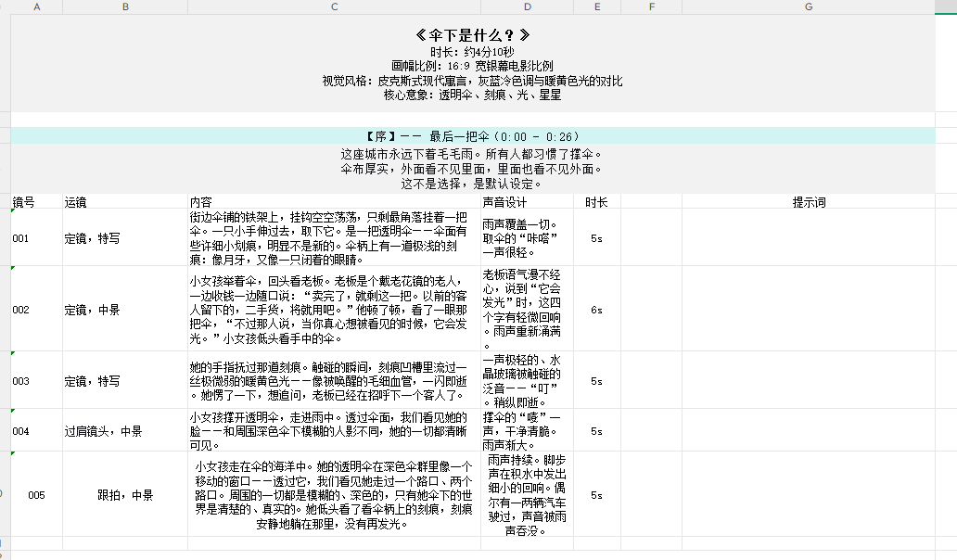Click the empty 提示词 cell in row 004
This screenshot has width=957, height=560.
(808, 431)
